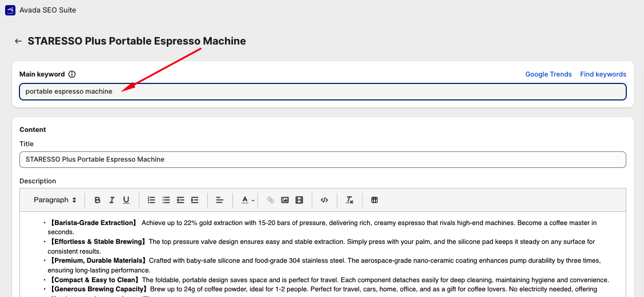Toggle bold formatting in the description editor
This screenshot has width=644, height=297.
(x=98, y=200)
